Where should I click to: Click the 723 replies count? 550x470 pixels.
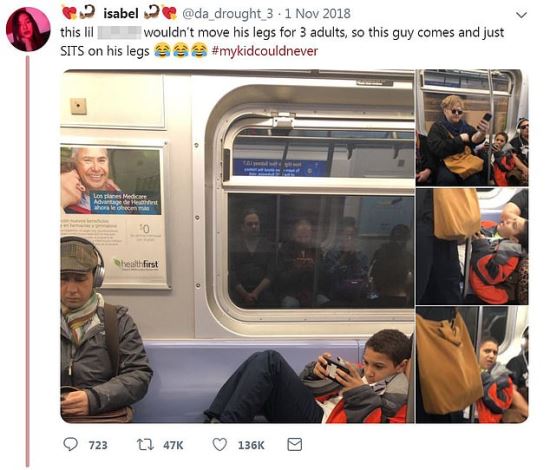click(98, 445)
